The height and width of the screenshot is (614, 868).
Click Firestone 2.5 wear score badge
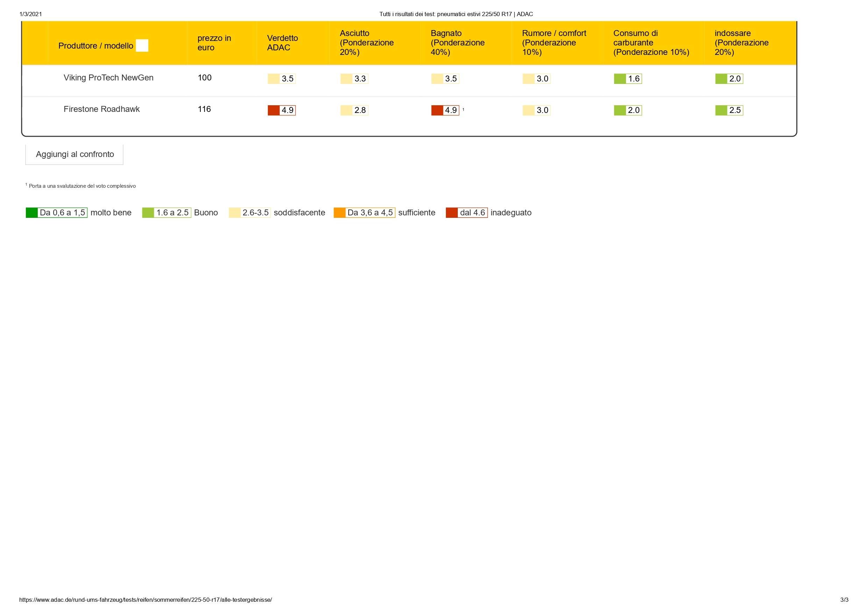click(x=729, y=110)
